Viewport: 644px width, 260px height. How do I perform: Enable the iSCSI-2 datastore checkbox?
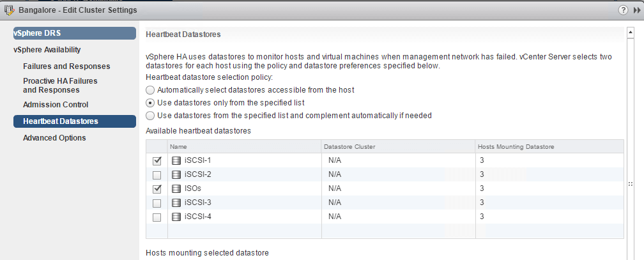pyautogui.click(x=157, y=175)
